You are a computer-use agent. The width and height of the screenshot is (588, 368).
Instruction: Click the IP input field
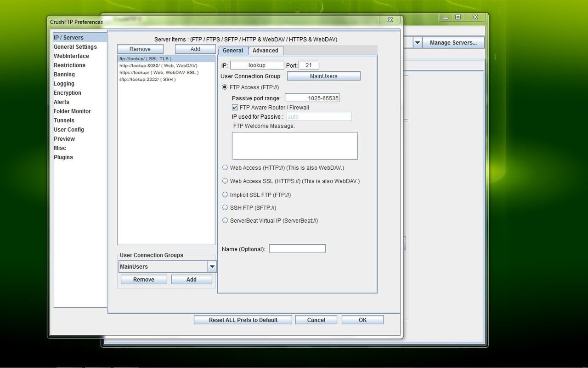[257, 65]
